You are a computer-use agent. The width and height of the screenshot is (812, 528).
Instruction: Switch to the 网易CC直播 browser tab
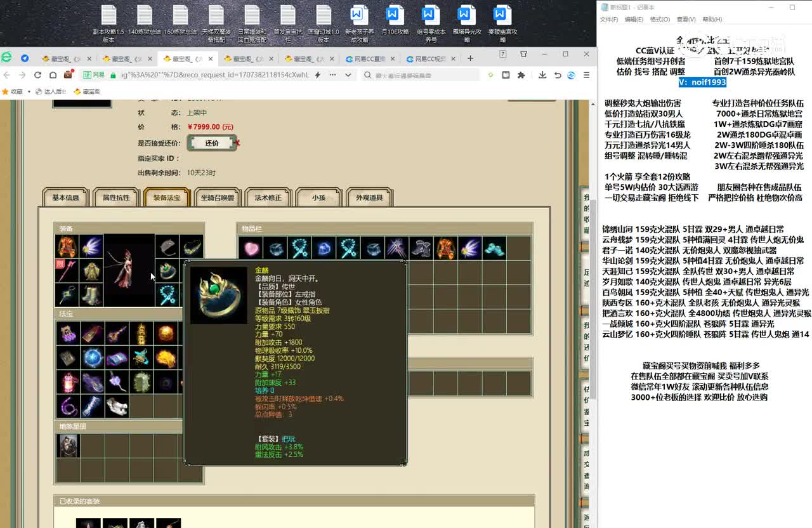click(x=370, y=58)
